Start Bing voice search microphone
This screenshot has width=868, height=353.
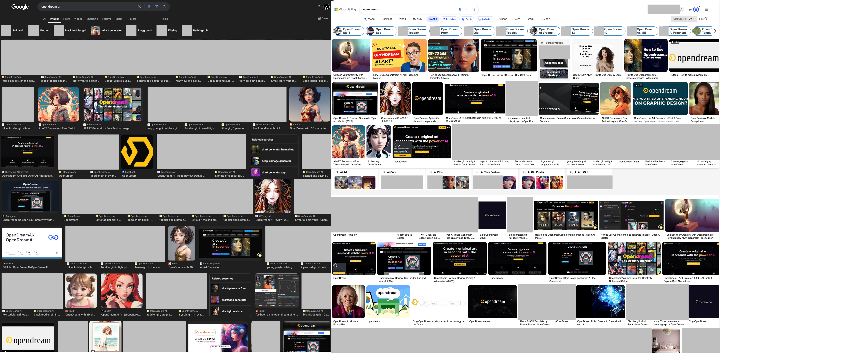pyautogui.click(x=460, y=9)
